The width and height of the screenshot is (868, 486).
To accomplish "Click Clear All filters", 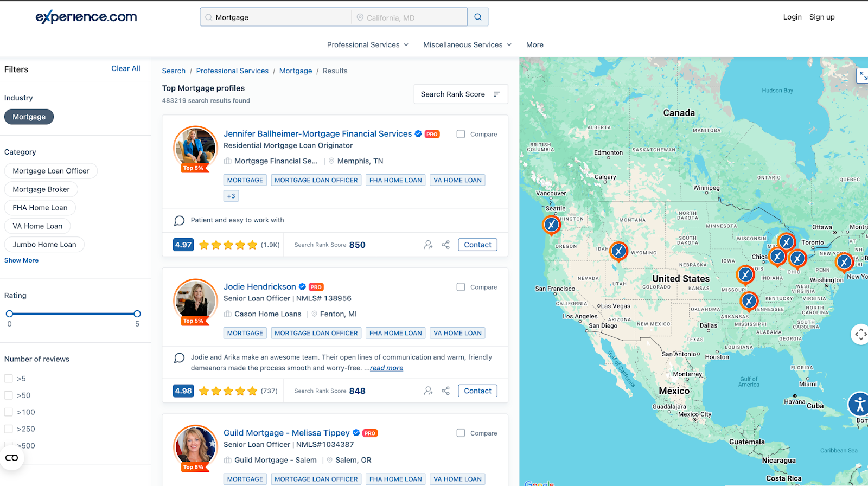I will click(126, 68).
